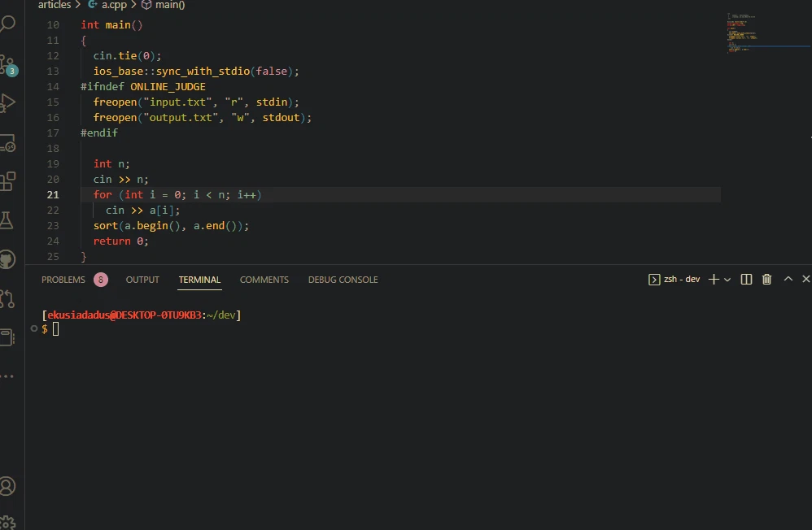This screenshot has width=812, height=530.
Task: Open the Search view in activity bar
Action: 7,24
